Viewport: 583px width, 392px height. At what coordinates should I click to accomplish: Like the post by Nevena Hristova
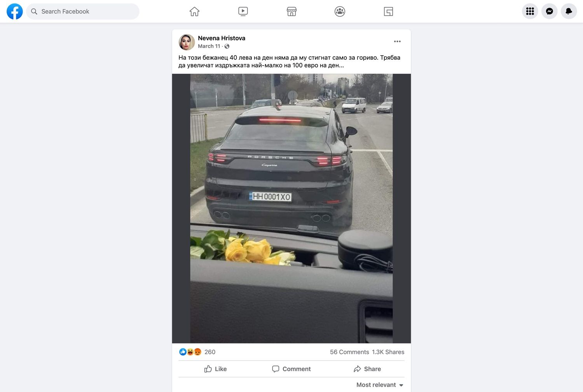click(x=216, y=369)
